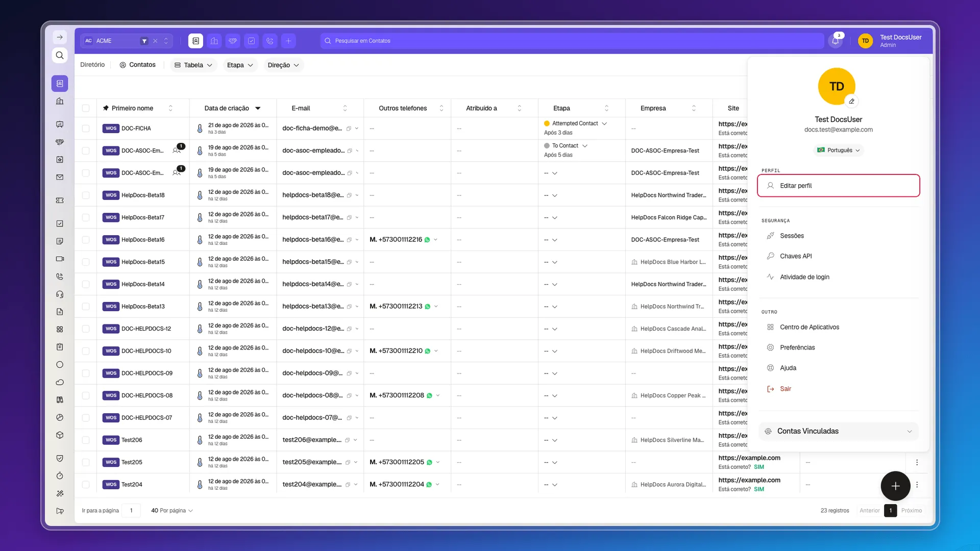The image size is (980, 551).
Task: Open the Direção filter dropdown
Action: coord(283,65)
